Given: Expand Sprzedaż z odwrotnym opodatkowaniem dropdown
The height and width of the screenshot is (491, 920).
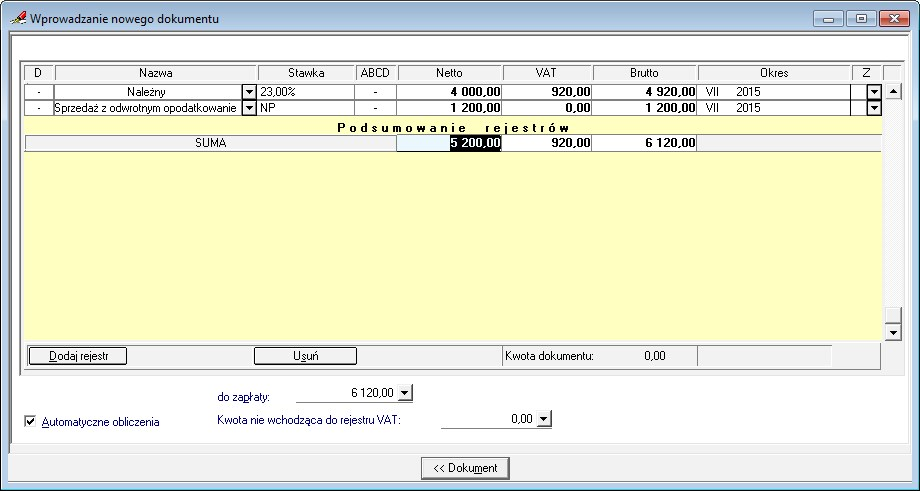Looking at the screenshot, I should (249, 108).
